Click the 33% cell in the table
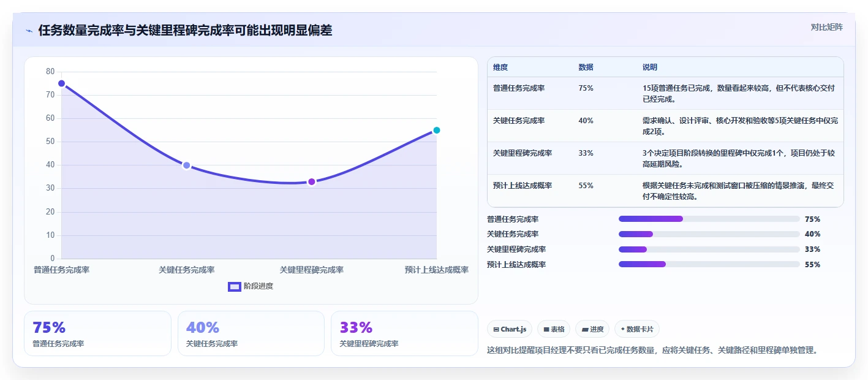This screenshot has height=380, width=868. 586,153
